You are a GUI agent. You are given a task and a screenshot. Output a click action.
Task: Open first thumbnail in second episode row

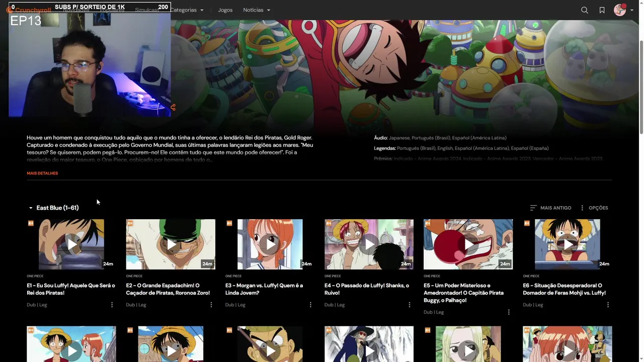[x=71, y=344]
